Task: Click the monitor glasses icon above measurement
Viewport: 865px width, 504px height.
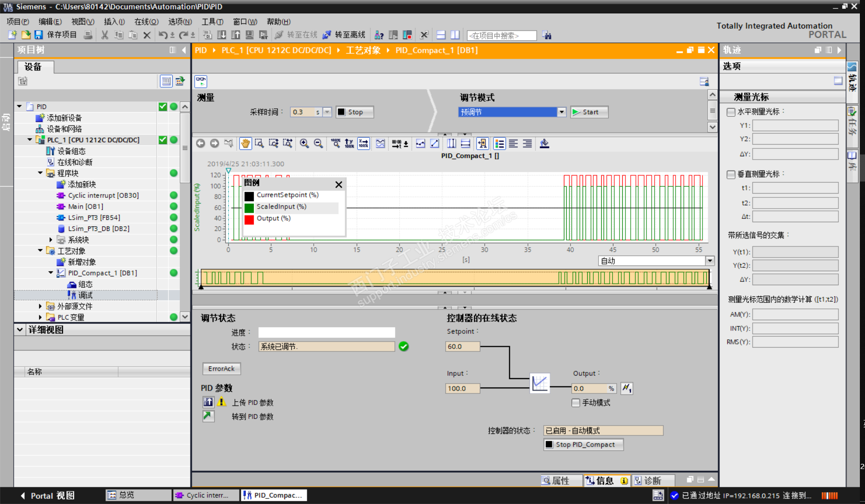Action: 201,81
